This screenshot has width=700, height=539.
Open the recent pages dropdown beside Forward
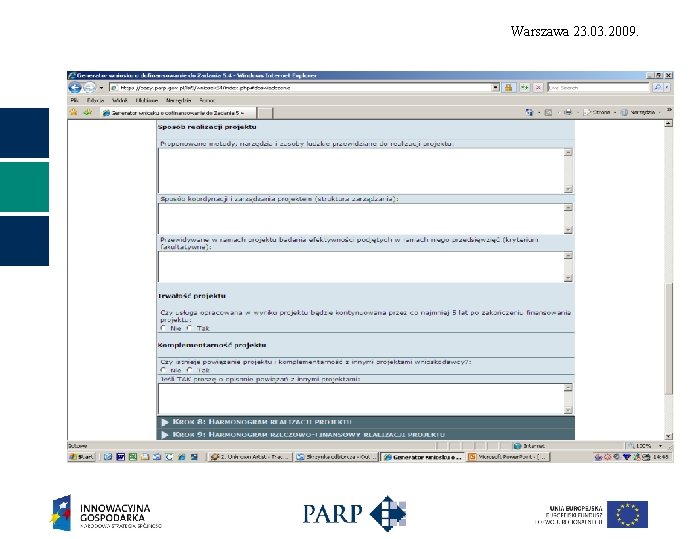tap(102, 88)
